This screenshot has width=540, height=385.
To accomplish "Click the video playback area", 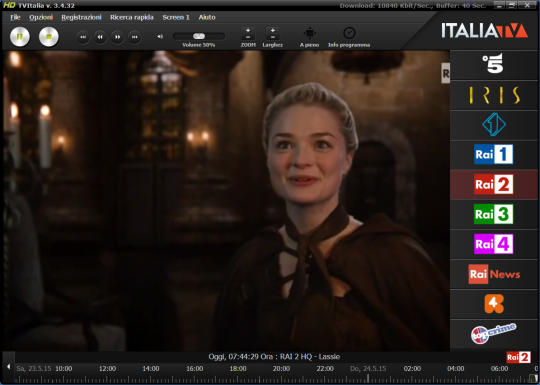I will click(226, 201).
